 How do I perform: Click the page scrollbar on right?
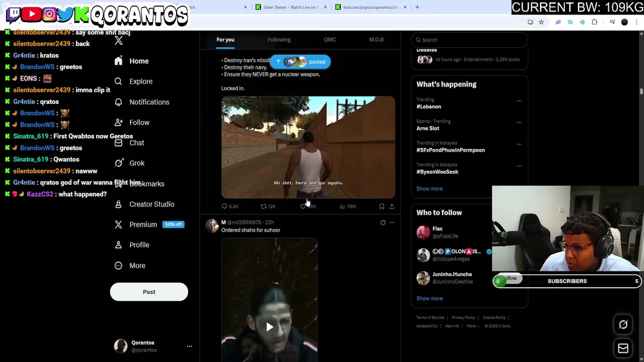pos(641,90)
